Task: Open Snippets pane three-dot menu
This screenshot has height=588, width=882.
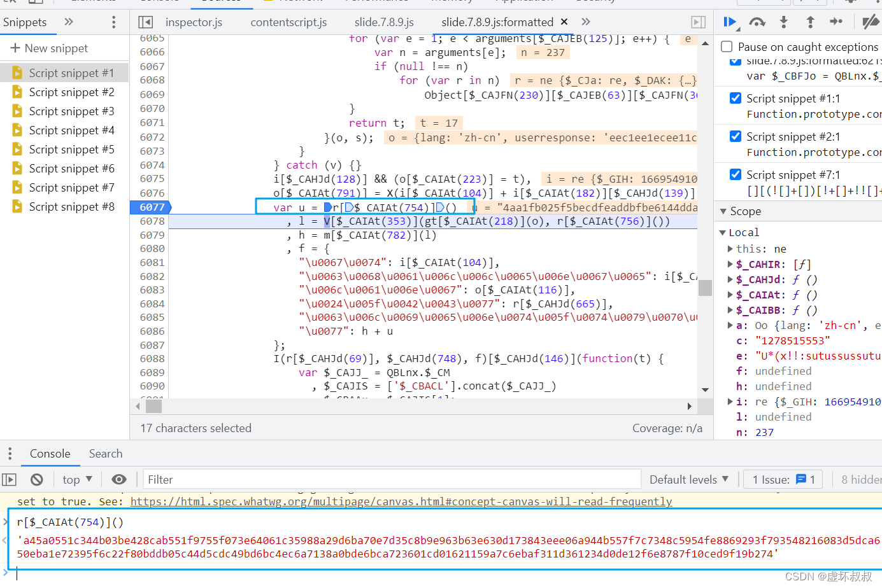Action: pos(114,22)
